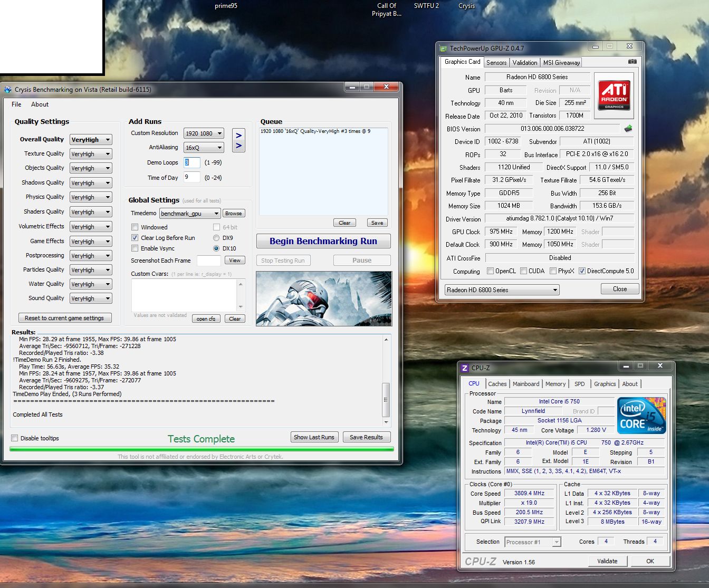Click the Crysis Benchmarking title bar icon
The image size is (709, 588).
(8, 90)
